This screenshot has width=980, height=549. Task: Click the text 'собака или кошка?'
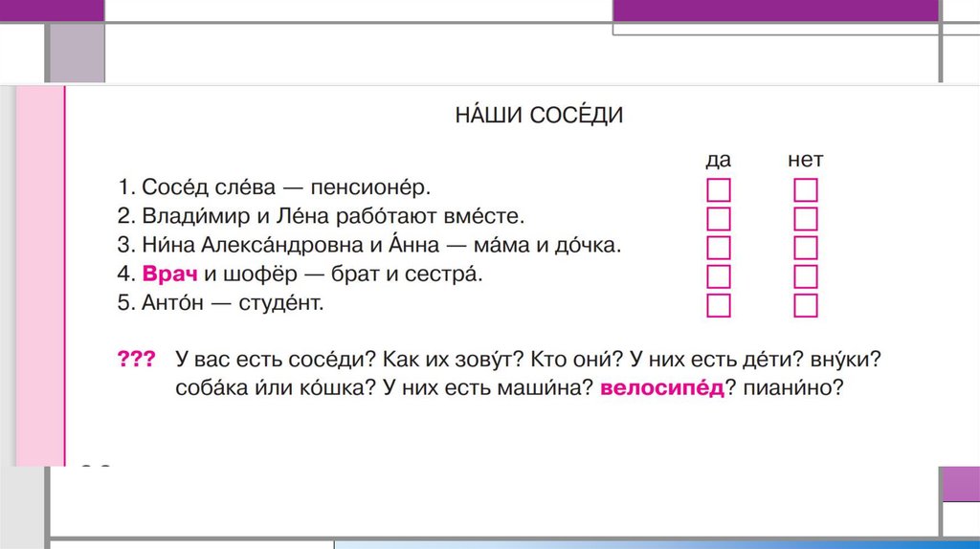tap(276, 387)
